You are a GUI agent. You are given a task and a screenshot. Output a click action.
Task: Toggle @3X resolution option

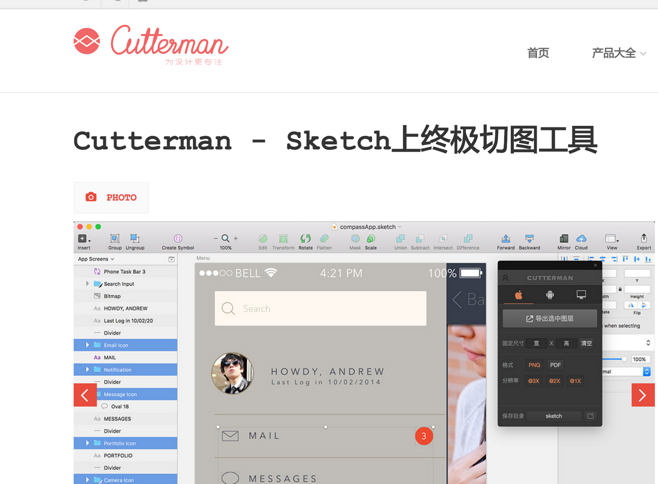pos(533,381)
